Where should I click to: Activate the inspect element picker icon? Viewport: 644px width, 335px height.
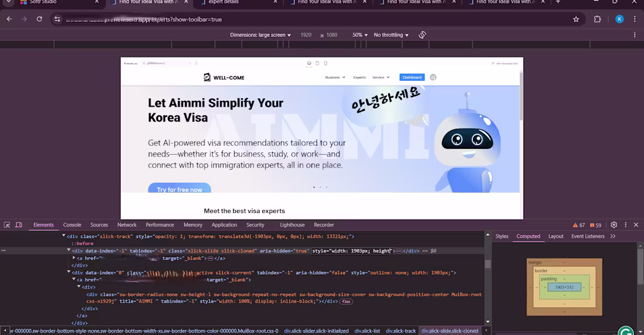click(7, 225)
